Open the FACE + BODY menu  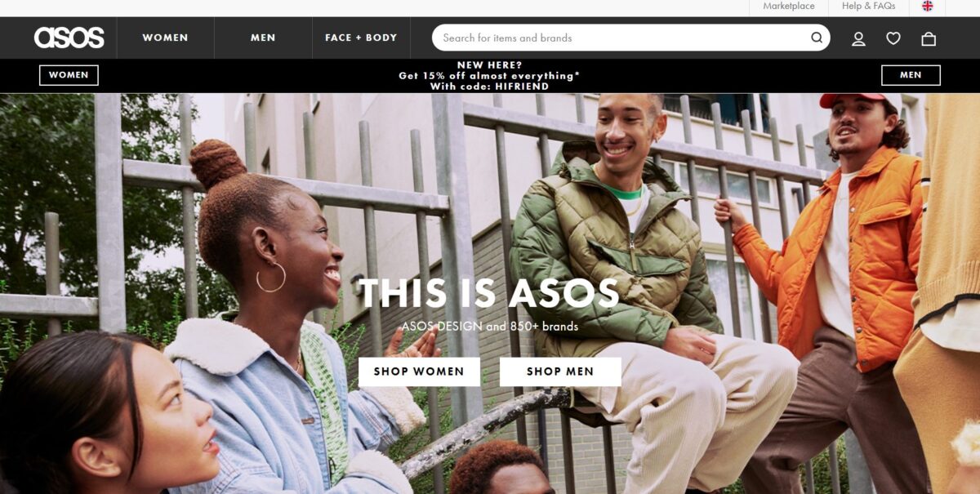pos(361,38)
